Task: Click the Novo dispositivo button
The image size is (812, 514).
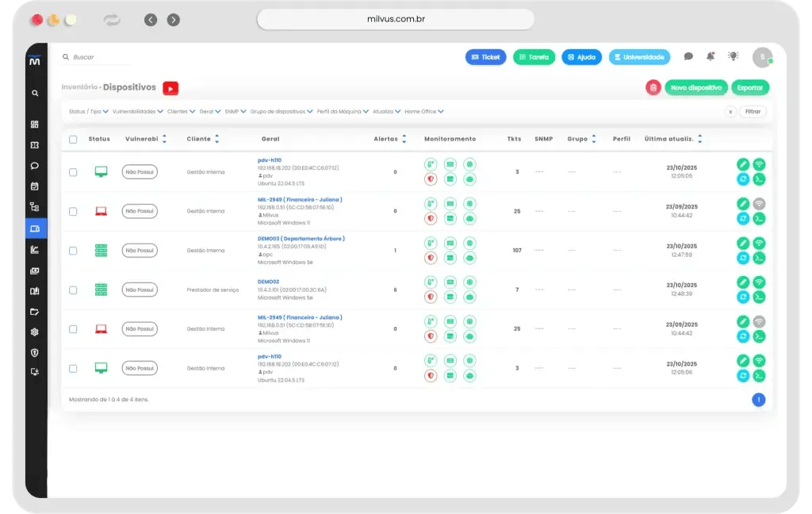Action: tap(696, 87)
